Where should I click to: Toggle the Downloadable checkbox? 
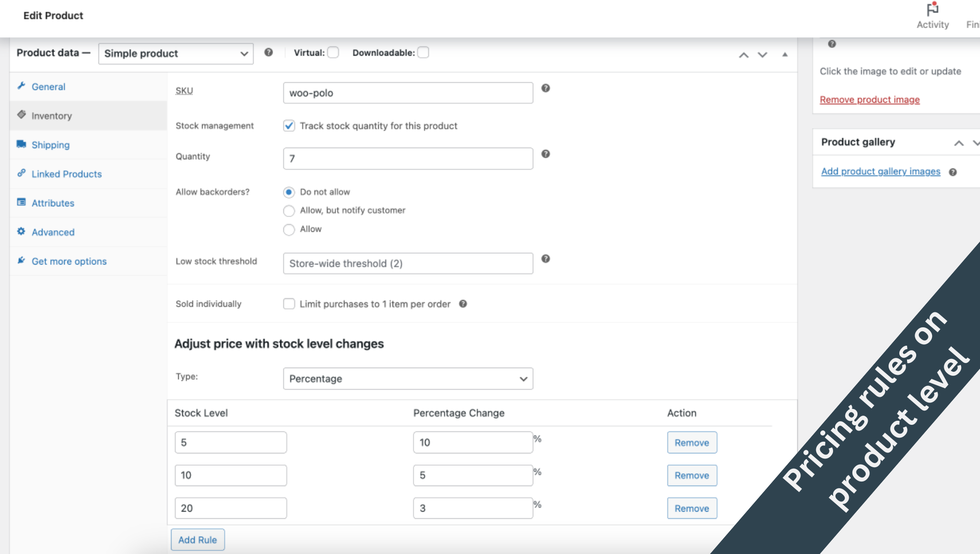[423, 53]
